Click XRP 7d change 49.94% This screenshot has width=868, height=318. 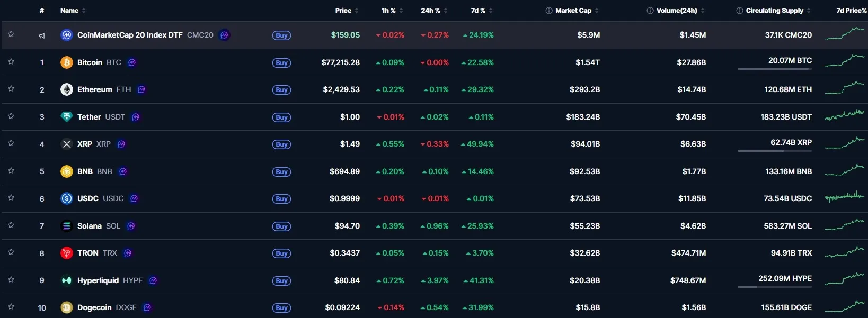tap(477, 144)
